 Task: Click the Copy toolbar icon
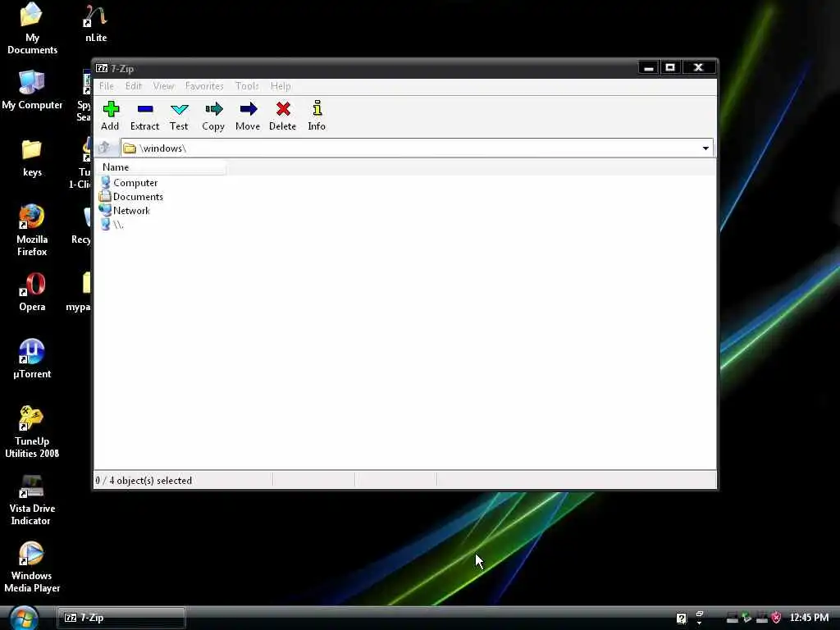[x=213, y=109]
